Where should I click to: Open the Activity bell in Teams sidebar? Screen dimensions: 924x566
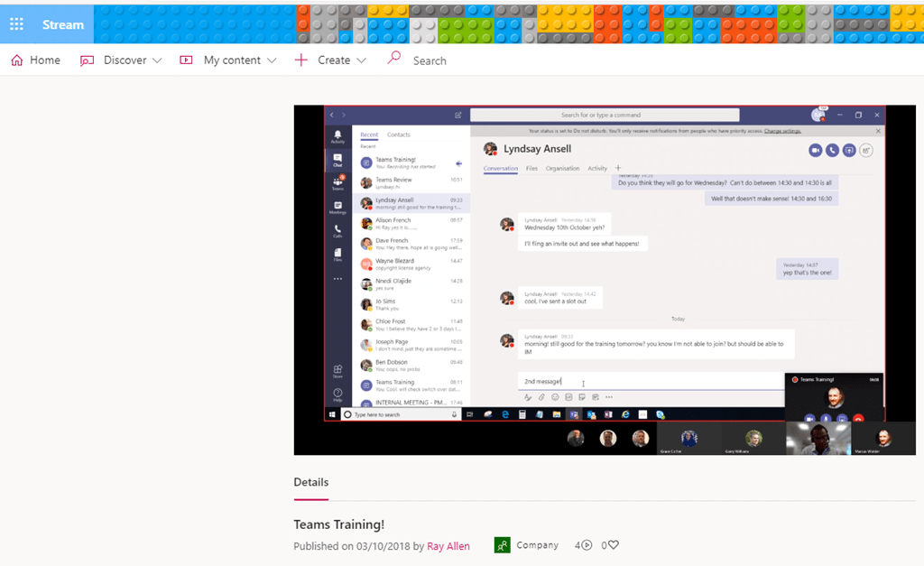click(x=337, y=137)
